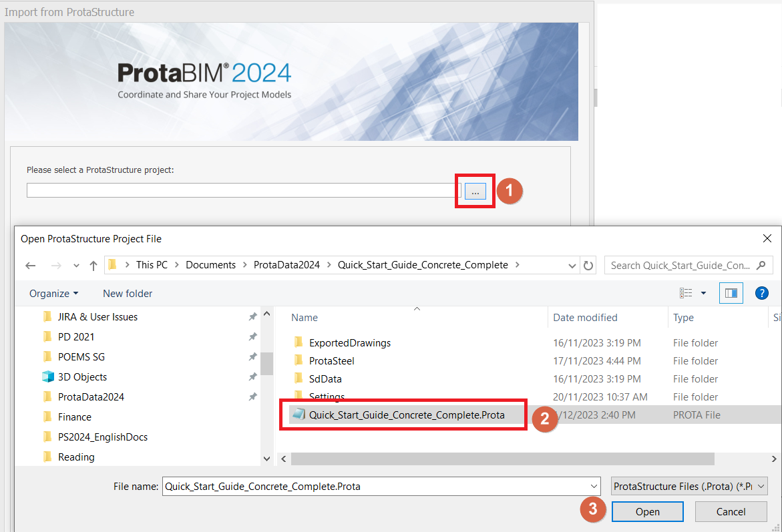This screenshot has height=532, width=782.
Task: Open the help question mark icon
Action: (761, 293)
